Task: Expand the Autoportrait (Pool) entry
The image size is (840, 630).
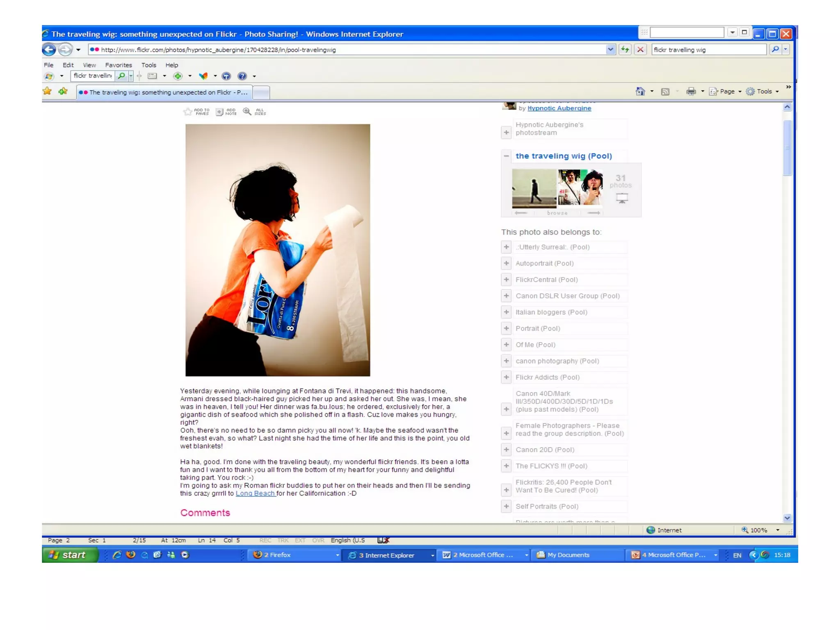Action: (506, 263)
